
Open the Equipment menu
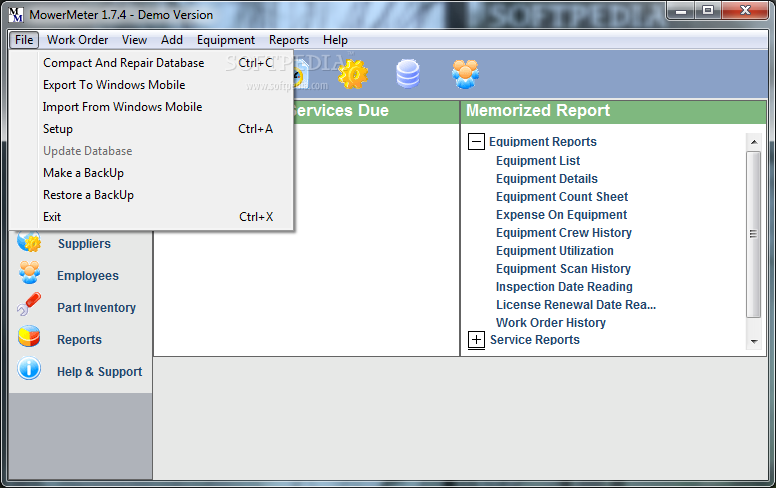tap(226, 40)
